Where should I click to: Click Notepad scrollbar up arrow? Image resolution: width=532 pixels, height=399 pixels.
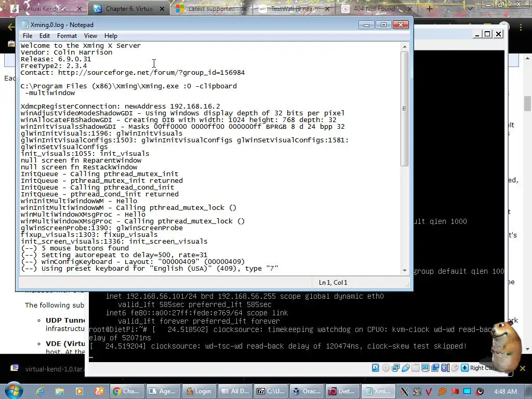[x=404, y=46]
